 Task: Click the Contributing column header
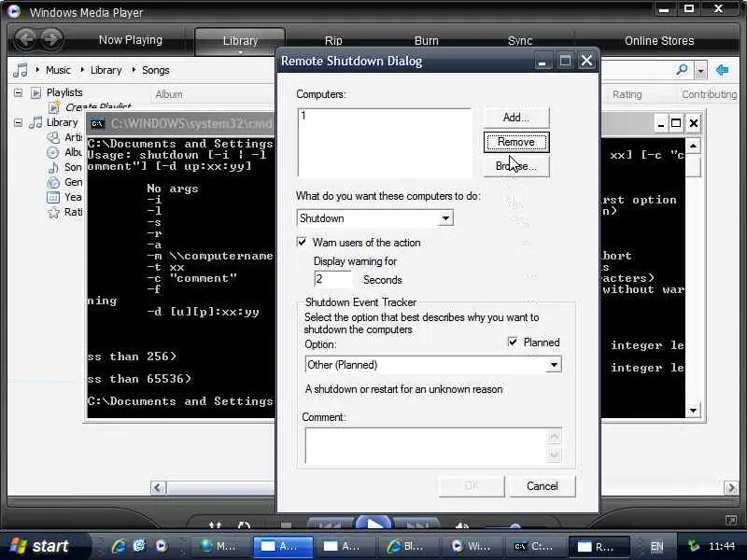(x=710, y=94)
